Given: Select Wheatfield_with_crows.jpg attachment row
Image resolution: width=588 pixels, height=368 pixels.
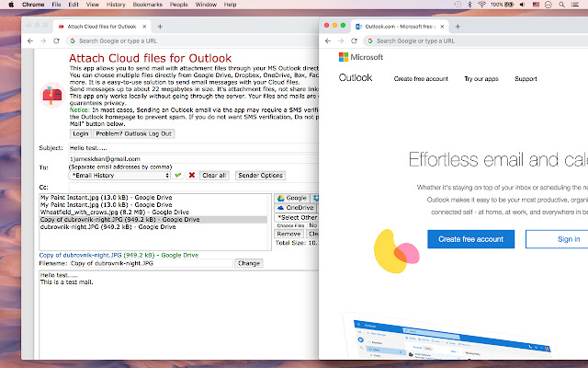Looking at the screenshot, I should 153,213.
